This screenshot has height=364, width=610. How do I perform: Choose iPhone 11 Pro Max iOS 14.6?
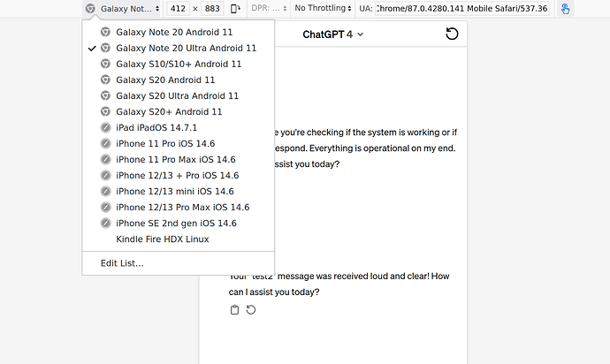pyautogui.click(x=179, y=159)
